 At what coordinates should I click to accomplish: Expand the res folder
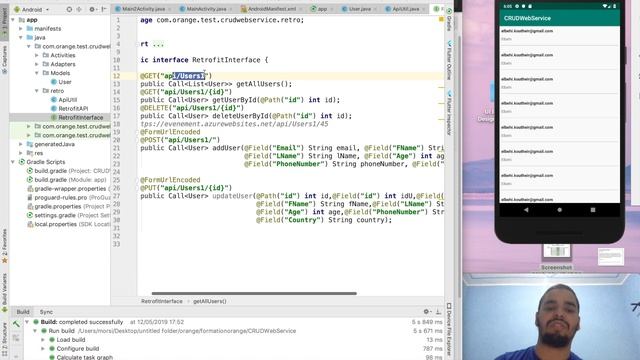pyautogui.click(x=21, y=153)
